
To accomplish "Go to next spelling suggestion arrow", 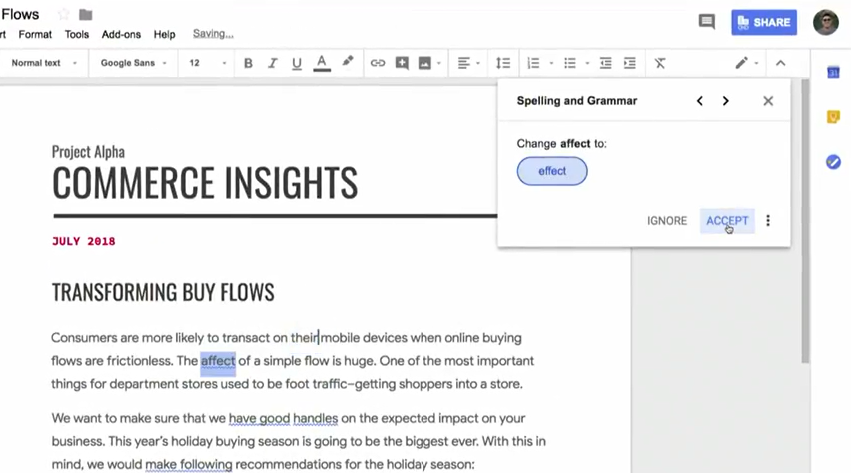I will (x=725, y=101).
